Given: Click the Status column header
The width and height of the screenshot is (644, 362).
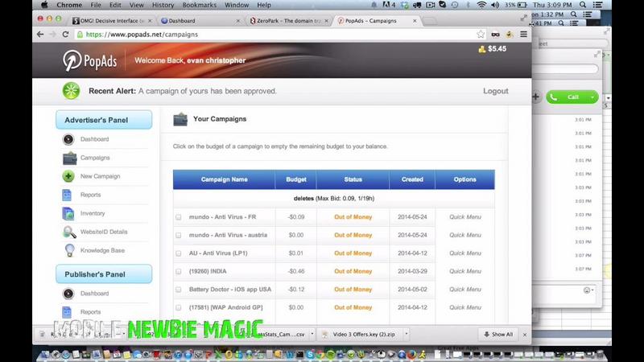Looking at the screenshot, I should click(353, 179).
